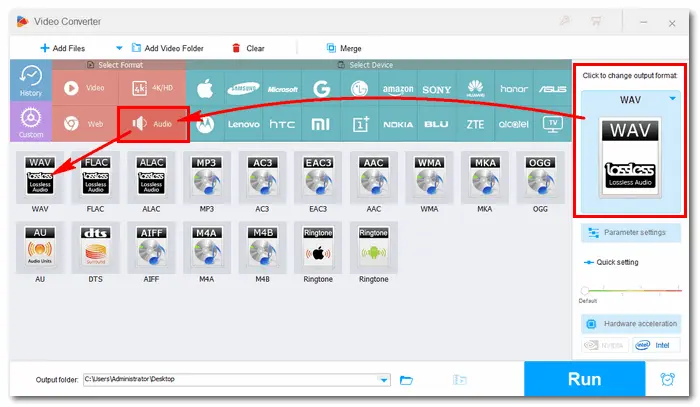Click the Add Files button
Screen dimensions: 700x407
tap(62, 48)
